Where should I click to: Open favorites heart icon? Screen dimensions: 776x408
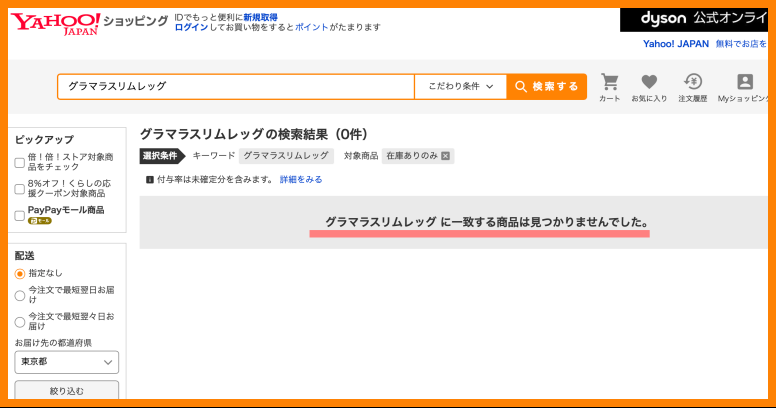[649, 83]
